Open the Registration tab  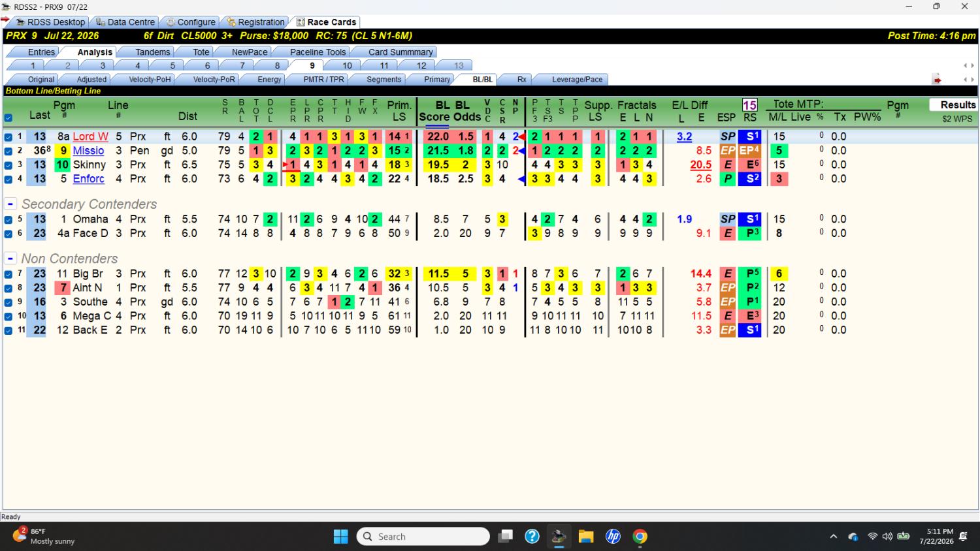pyautogui.click(x=255, y=22)
